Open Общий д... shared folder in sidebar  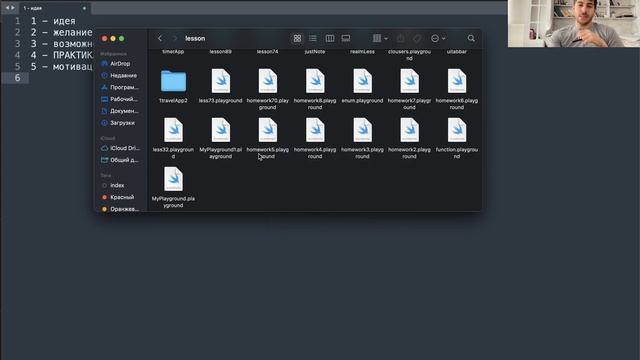coord(120,160)
